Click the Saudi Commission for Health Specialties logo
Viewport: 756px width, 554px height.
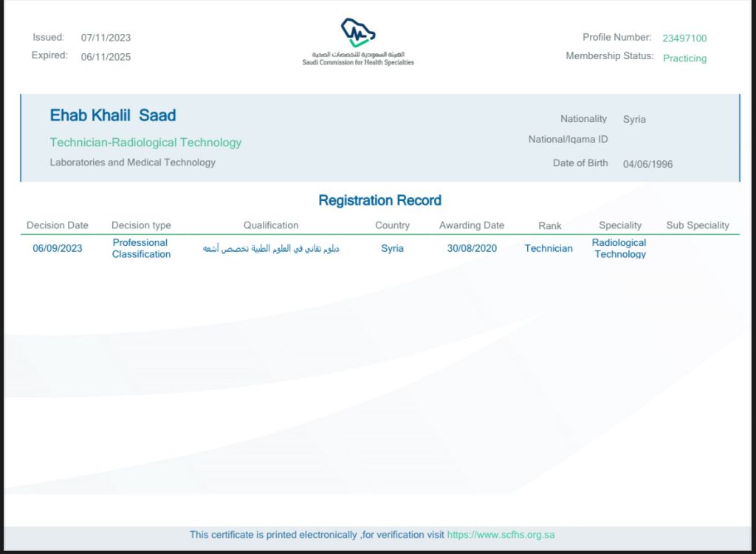(x=358, y=42)
